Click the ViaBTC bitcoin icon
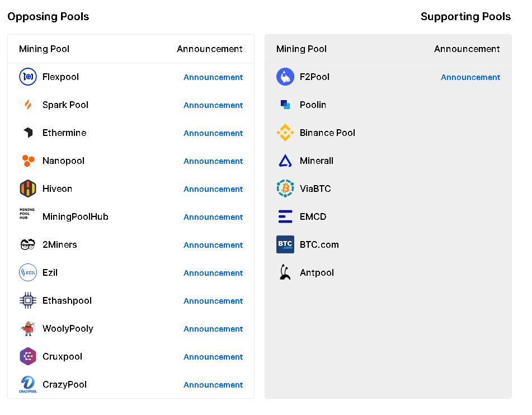Image resolution: width=532 pixels, height=415 pixels. click(x=285, y=188)
